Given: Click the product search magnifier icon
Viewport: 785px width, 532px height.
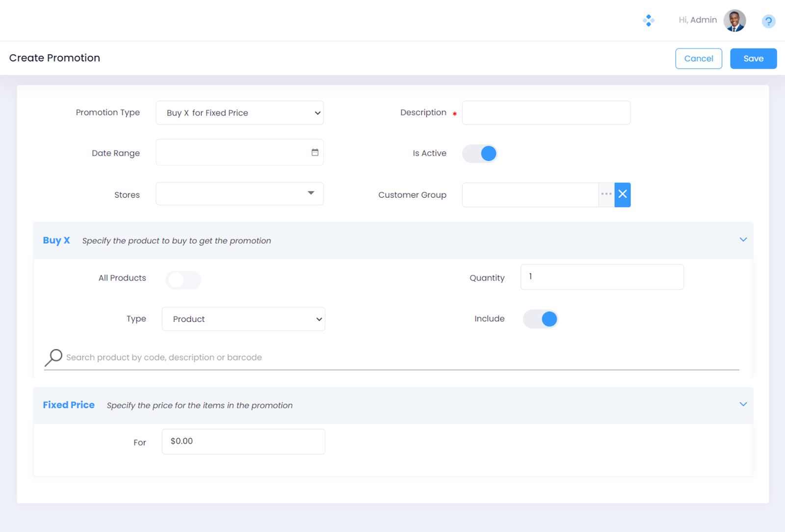Looking at the screenshot, I should (53, 357).
